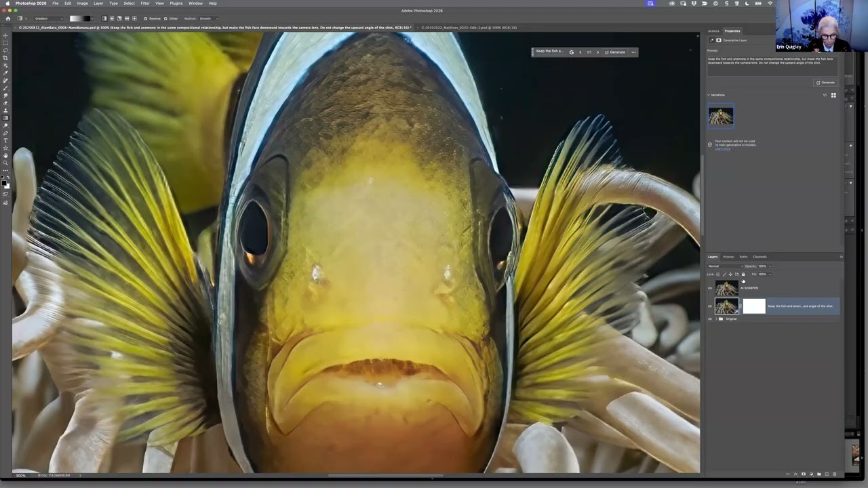
Task: Click the lock position icon
Action: [730, 274]
